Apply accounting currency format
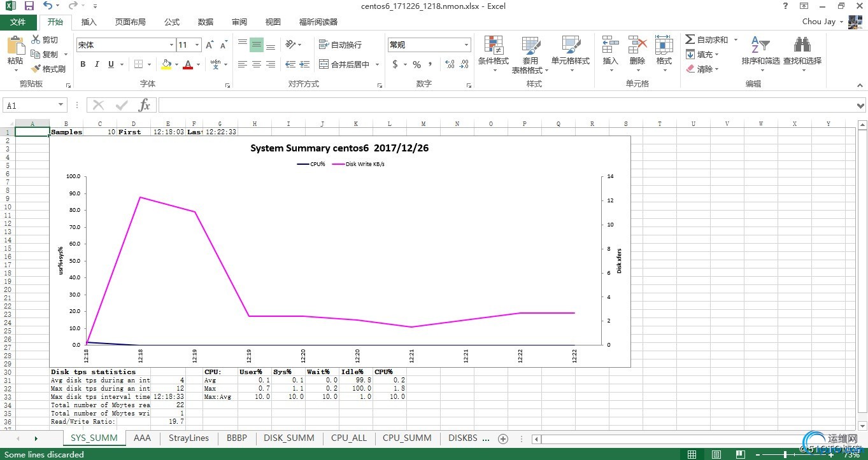The width and height of the screenshot is (868, 460). coord(395,64)
